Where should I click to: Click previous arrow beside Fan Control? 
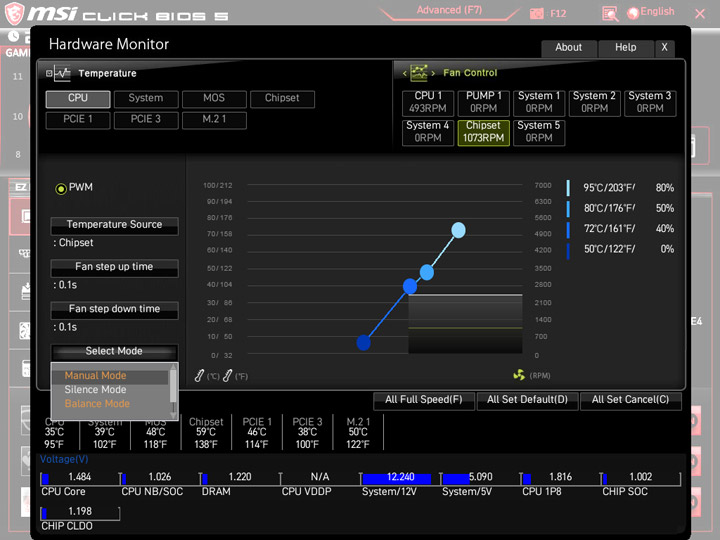tap(405, 73)
